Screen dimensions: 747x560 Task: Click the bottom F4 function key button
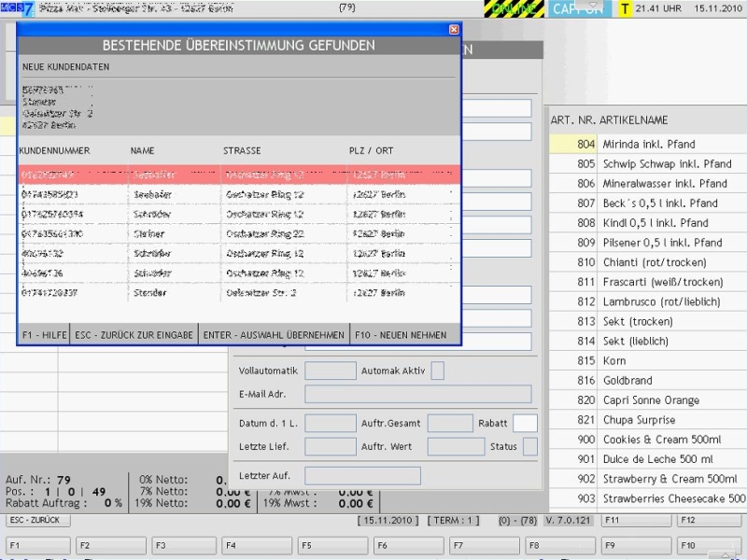257,545
